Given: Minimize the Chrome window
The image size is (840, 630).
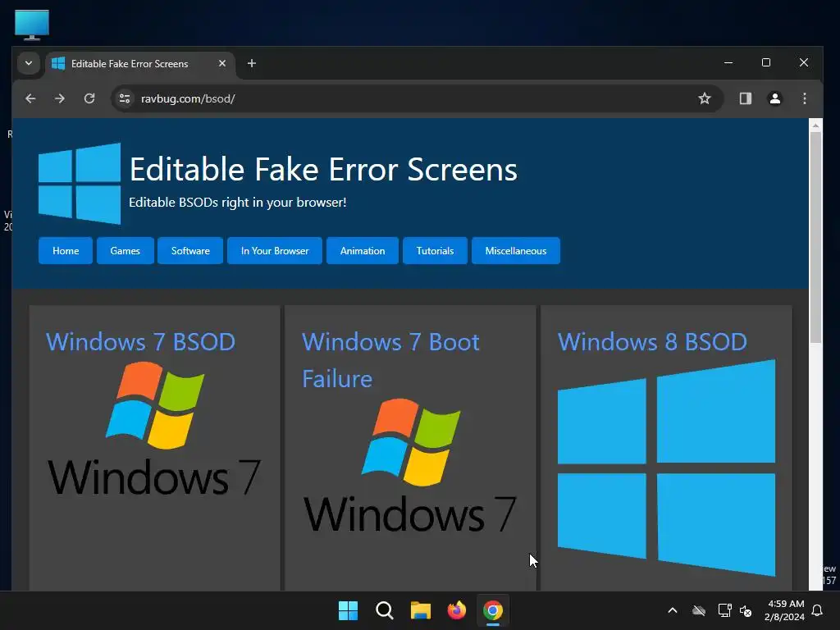Looking at the screenshot, I should pos(728,62).
